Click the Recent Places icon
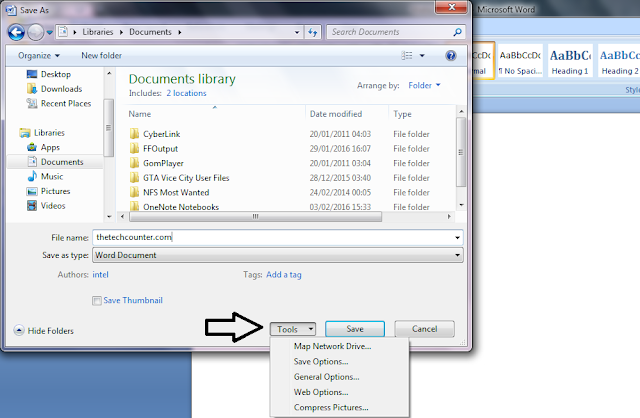This screenshot has height=418, width=640. click(32, 103)
